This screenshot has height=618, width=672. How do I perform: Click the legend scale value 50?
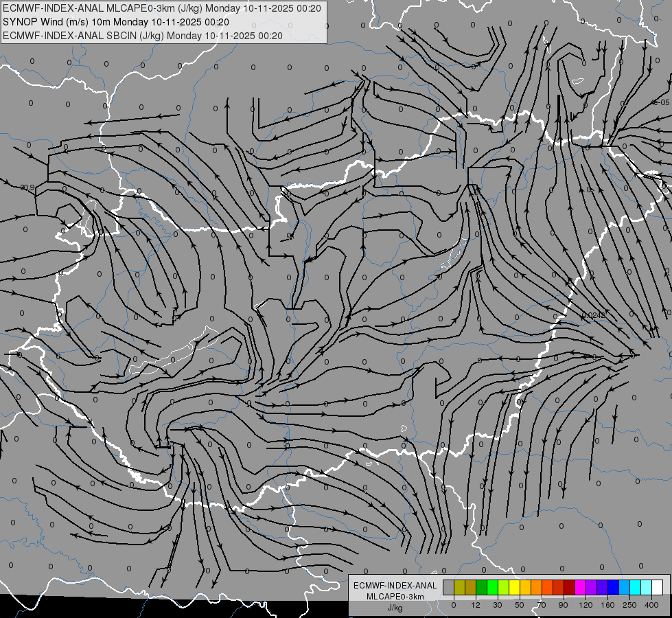(x=520, y=605)
